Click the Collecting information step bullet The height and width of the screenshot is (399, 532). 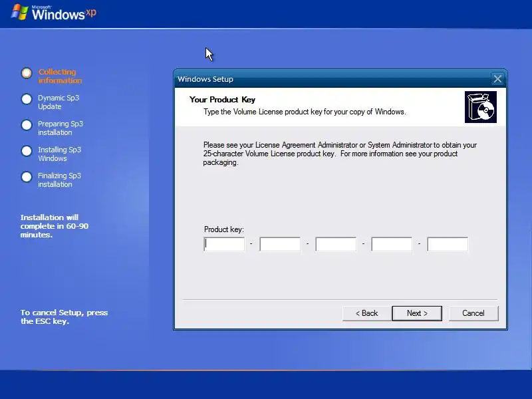point(27,73)
